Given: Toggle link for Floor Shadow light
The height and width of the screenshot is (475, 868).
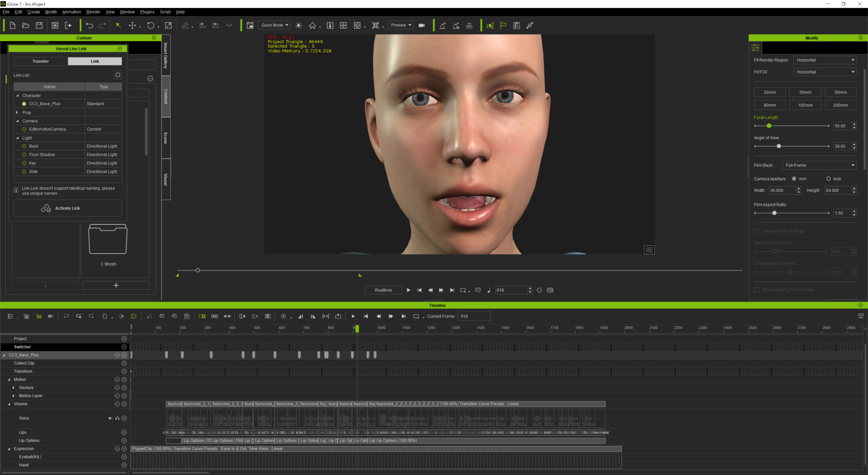Looking at the screenshot, I should [x=24, y=155].
